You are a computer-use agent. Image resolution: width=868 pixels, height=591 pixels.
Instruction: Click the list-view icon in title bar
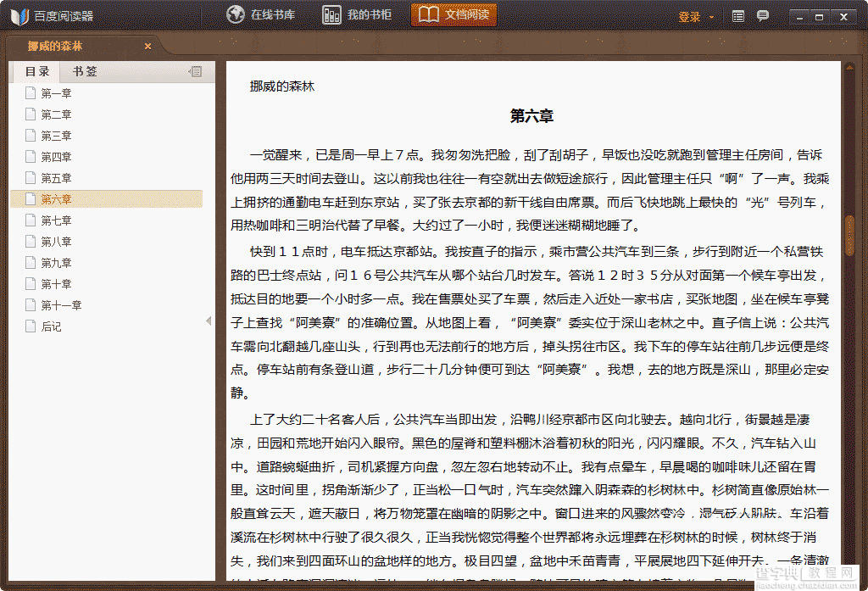[x=738, y=17]
